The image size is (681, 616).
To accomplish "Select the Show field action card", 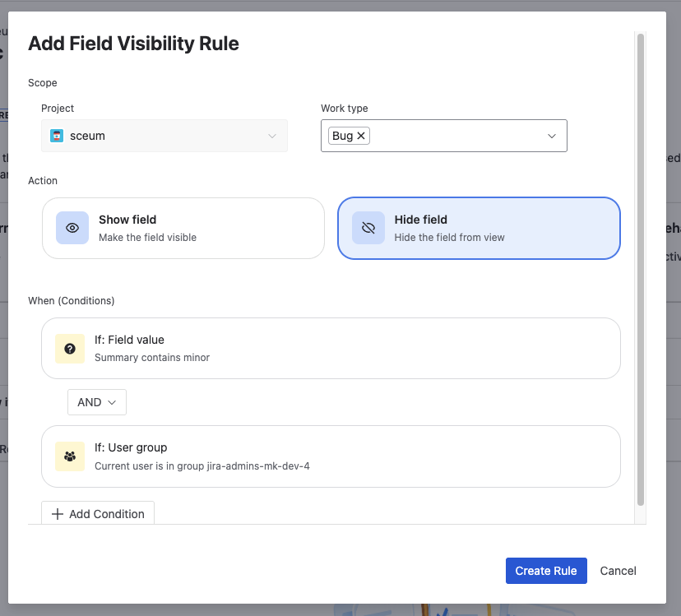I will pyautogui.click(x=183, y=229).
